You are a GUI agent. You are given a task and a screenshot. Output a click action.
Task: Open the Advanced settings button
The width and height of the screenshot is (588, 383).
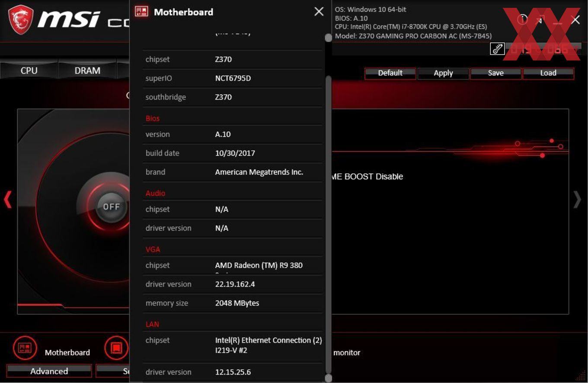(x=49, y=371)
